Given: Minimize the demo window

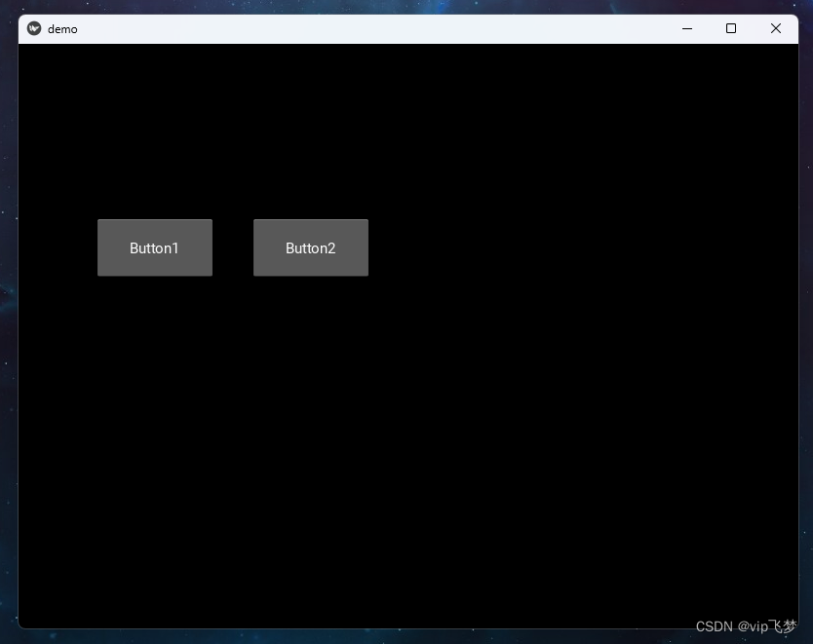Looking at the screenshot, I should coord(687,28).
